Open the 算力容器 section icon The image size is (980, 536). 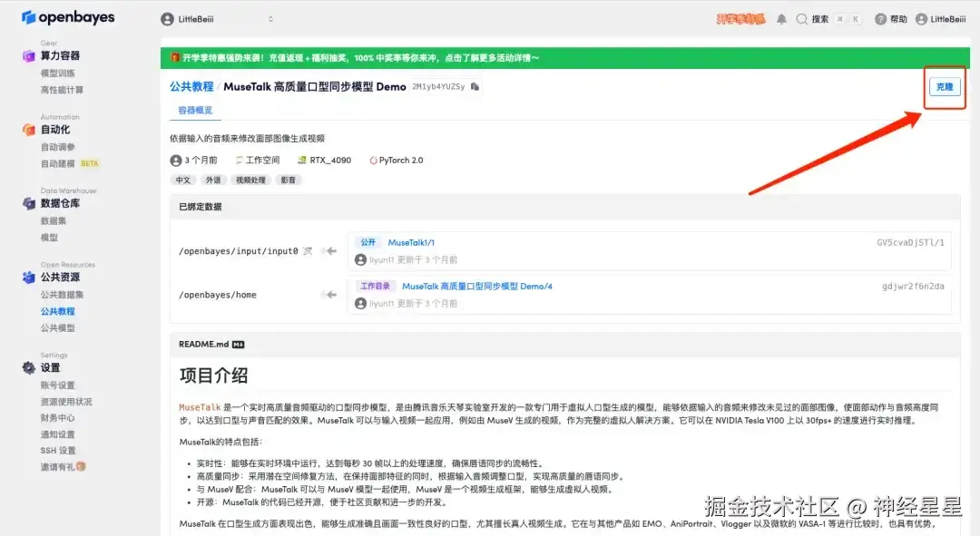[x=29, y=56]
